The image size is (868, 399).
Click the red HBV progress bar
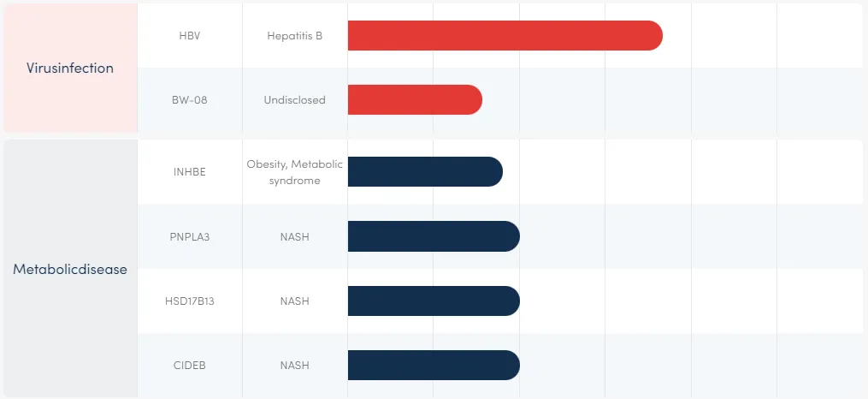click(505, 36)
